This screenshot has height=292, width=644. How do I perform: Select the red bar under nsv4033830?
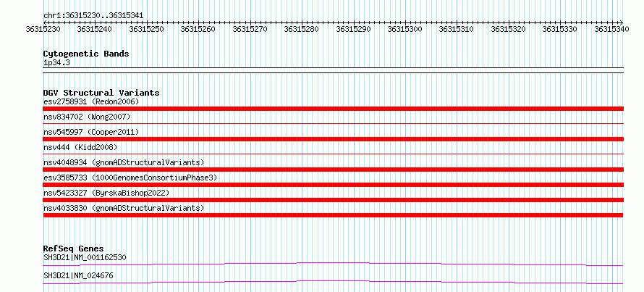333,215
